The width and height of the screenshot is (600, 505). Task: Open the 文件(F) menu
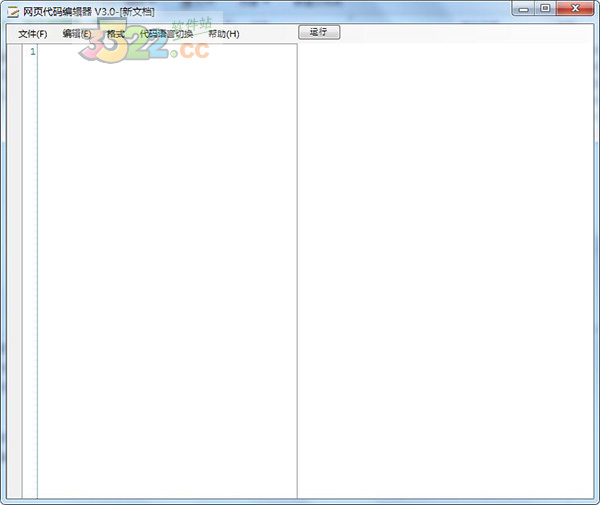33,34
